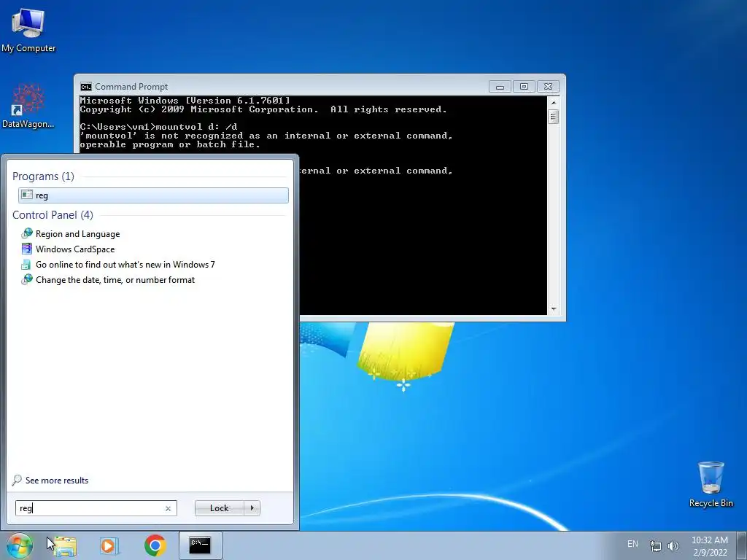Run the reg program result
The width and height of the screenshot is (747, 560).
(x=153, y=195)
